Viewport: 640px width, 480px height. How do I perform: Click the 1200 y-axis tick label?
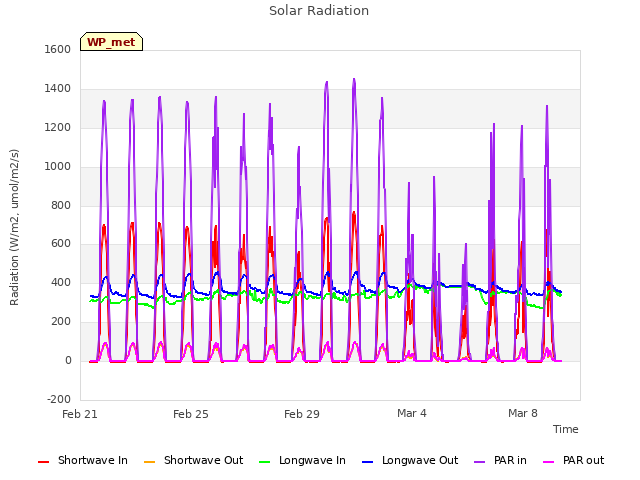tap(58, 127)
